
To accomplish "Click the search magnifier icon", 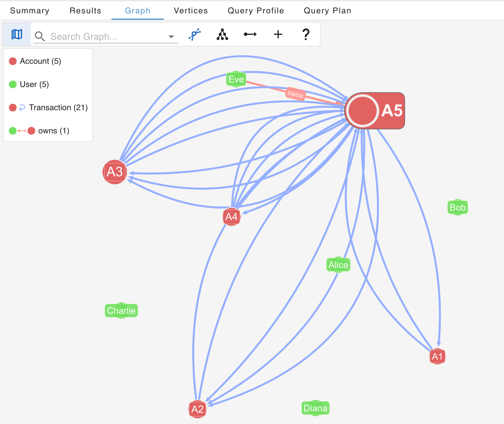I will pyautogui.click(x=40, y=37).
